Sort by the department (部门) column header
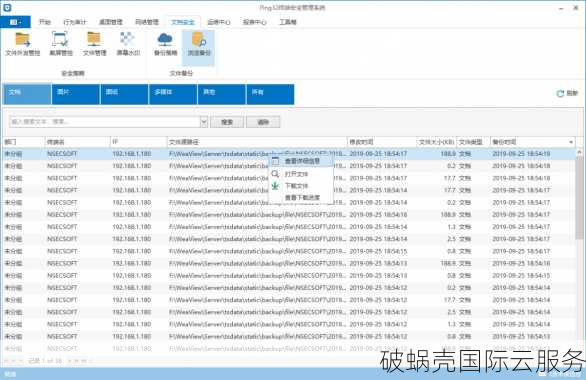 [x=24, y=142]
